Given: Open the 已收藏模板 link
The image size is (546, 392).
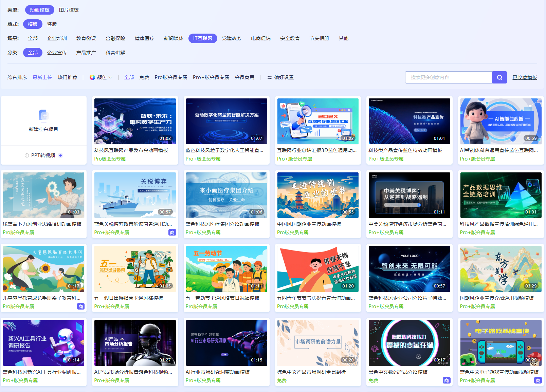Looking at the screenshot, I should pos(525,77).
